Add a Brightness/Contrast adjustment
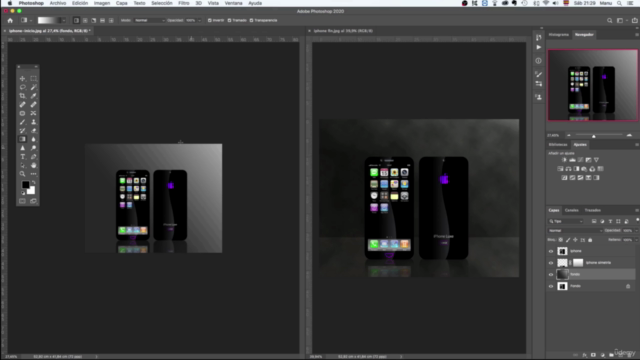 tap(564, 160)
